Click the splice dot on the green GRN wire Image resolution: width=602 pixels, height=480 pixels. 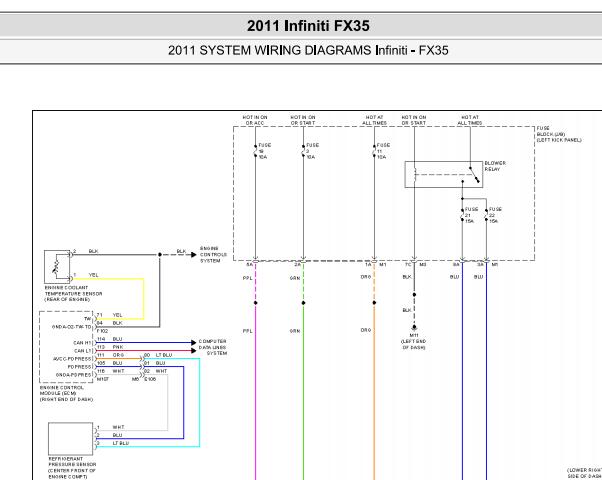tap(303, 303)
